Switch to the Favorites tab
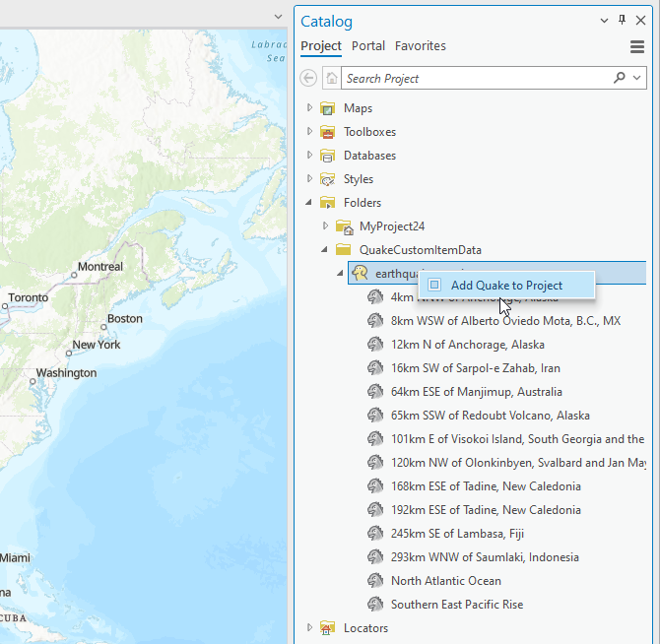 [x=420, y=46]
